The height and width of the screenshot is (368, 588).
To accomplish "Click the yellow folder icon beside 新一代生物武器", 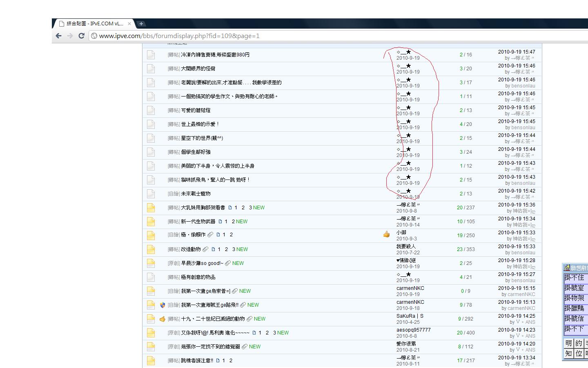I will pos(151,222).
